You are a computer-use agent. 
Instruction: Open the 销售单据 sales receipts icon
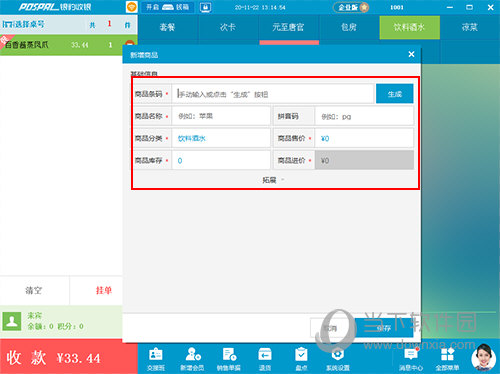click(229, 359)
